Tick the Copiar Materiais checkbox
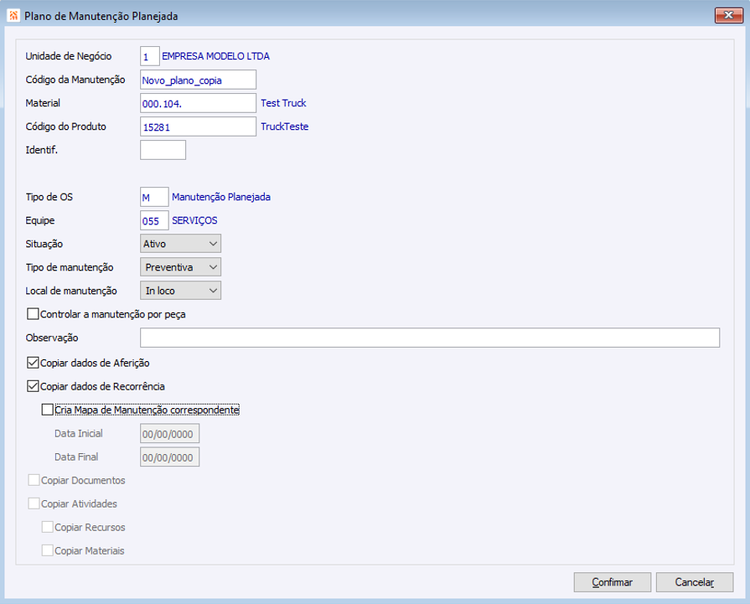The height and width of the screenshot is (604, 750). tap(47, 550)
